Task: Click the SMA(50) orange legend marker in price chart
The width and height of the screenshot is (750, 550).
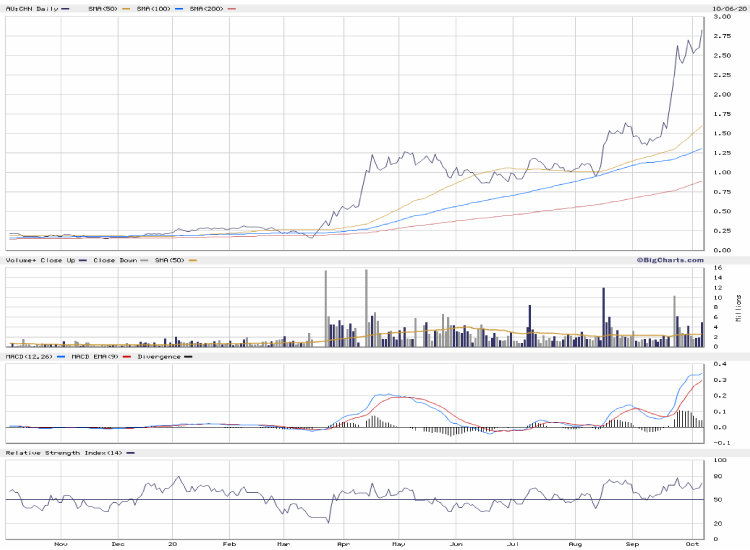Action: [122, 8]
